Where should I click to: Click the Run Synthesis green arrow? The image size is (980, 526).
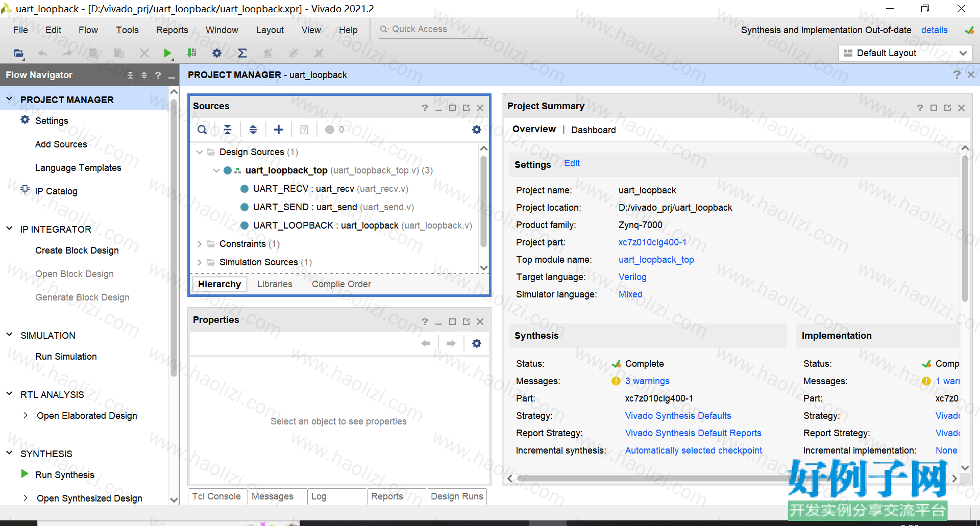[x=24, y=474]
